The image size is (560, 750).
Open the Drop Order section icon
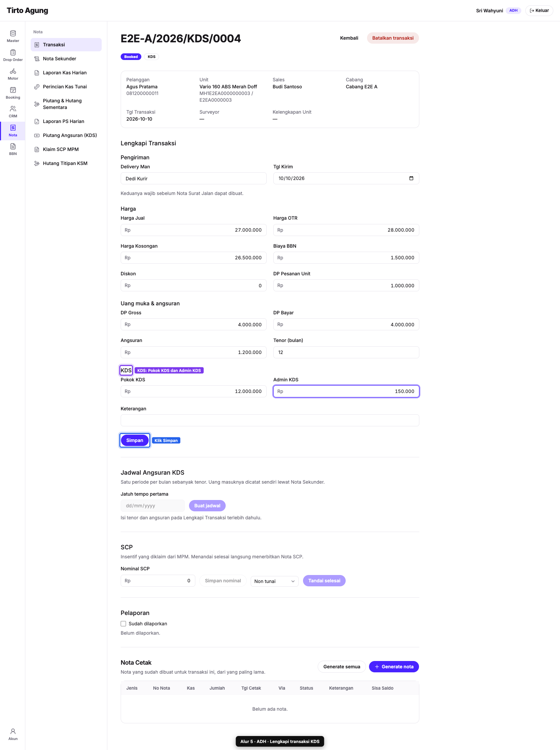pyautogui.click(x=13, y=52)
